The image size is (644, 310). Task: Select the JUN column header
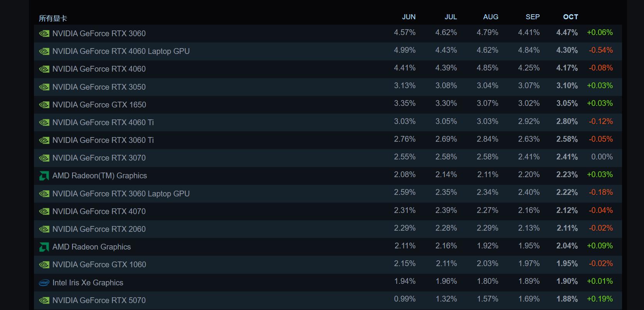point(409,17)
